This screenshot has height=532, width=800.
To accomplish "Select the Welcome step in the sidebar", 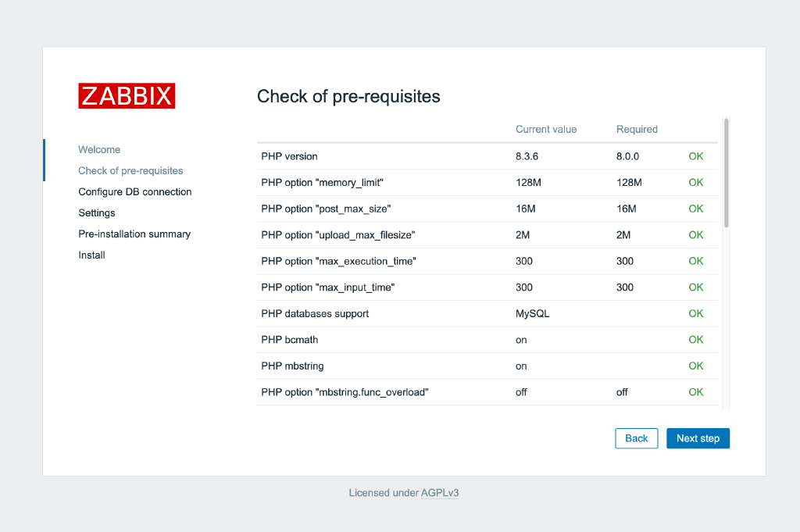I will point(99,149).
